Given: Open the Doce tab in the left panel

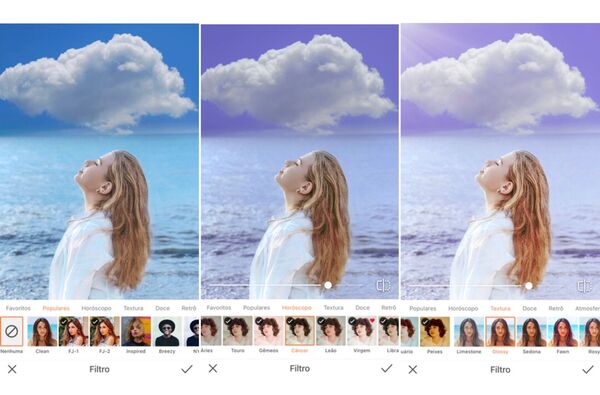Looking at the screenshot, I should pyautogui.click(x=162, y=308).
